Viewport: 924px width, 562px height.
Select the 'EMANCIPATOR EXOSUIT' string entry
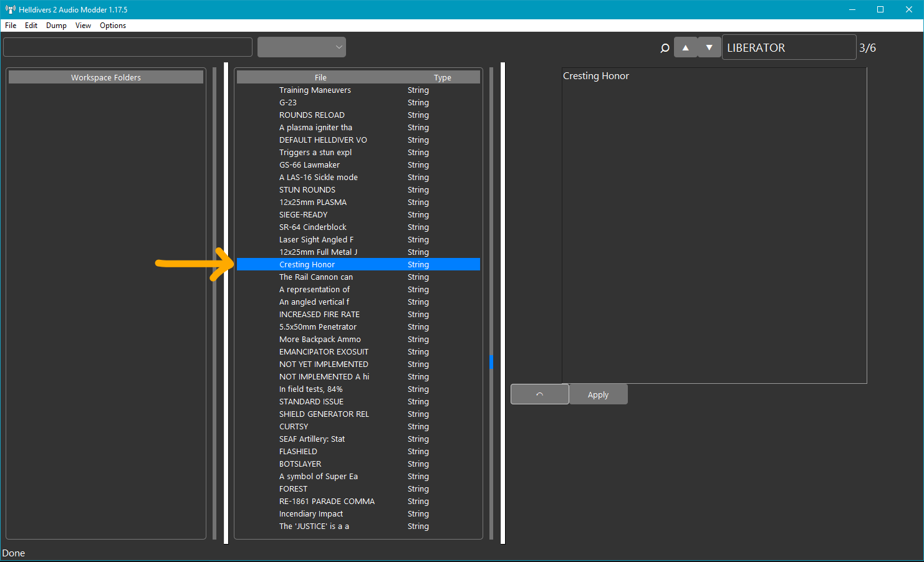point(324,352)
